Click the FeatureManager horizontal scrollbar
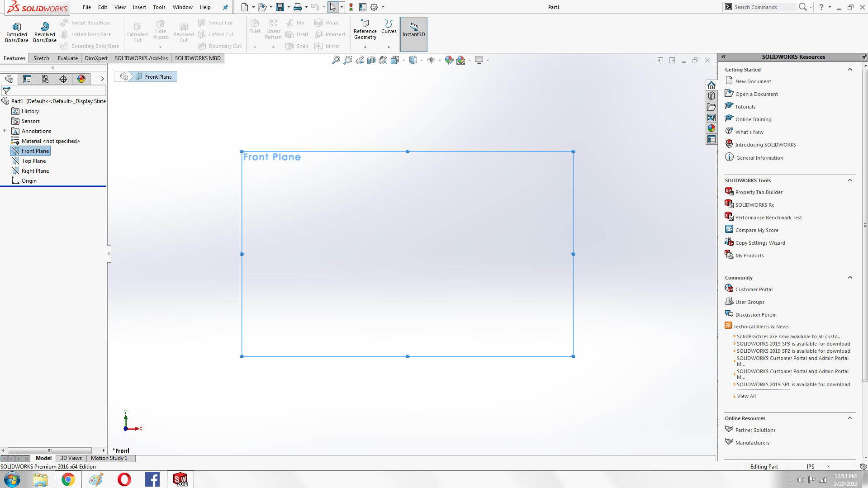 coord(50,450)
